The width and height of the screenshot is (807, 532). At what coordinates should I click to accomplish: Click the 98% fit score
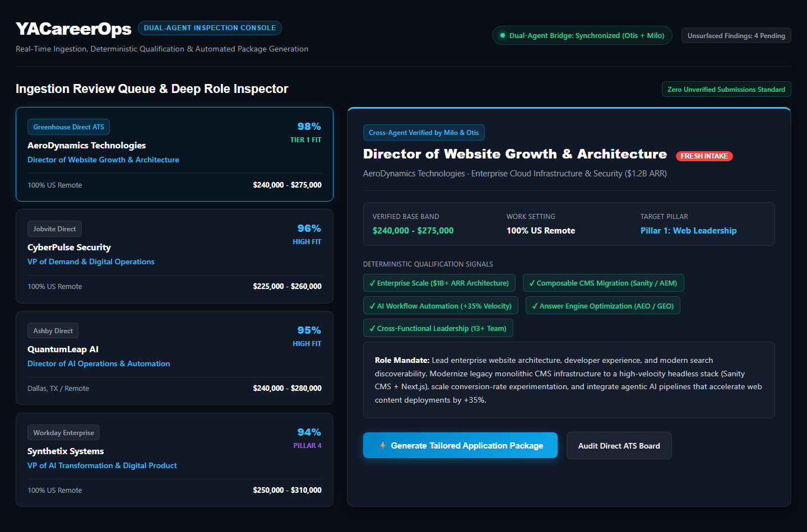point(309,127)
